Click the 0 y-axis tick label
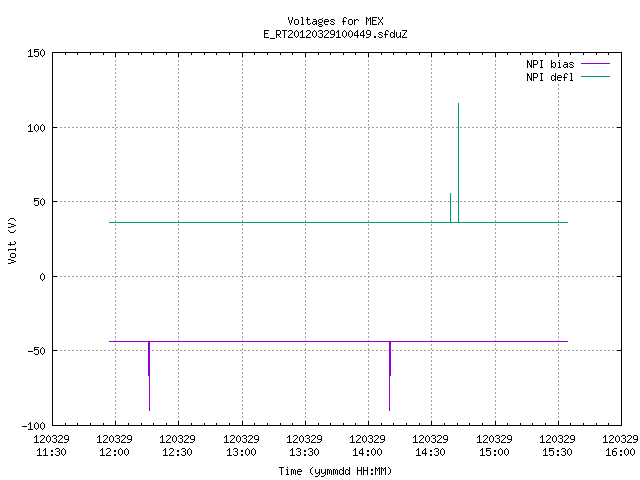640x480 pixels. [42, 277]
